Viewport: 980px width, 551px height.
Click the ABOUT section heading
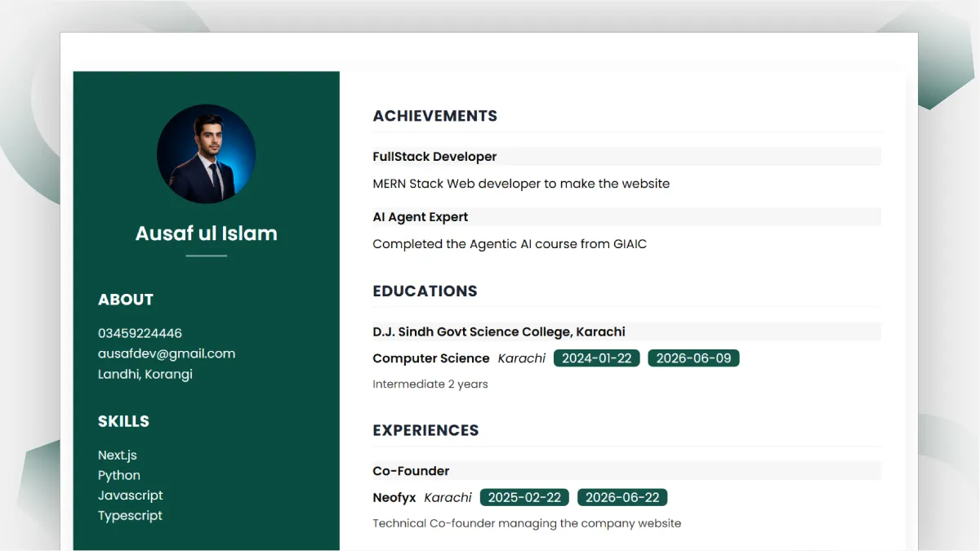[x=126, y=300]
